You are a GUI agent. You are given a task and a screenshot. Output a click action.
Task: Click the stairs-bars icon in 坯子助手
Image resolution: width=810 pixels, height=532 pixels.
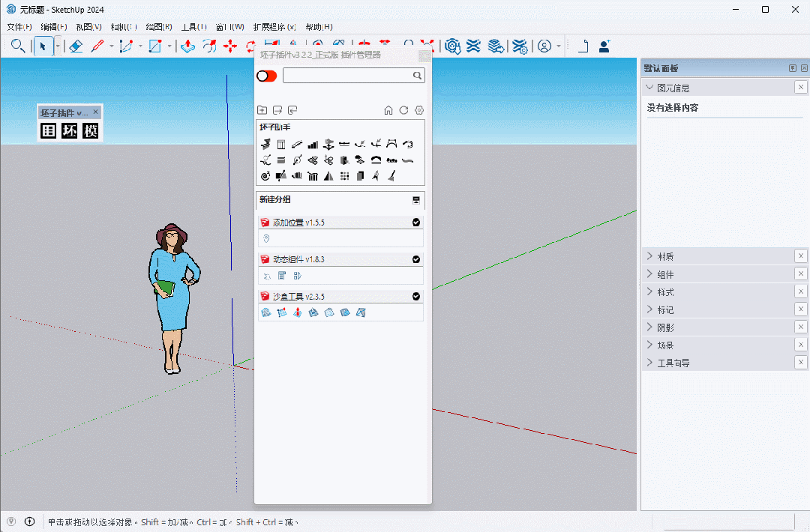coord(313,145)
